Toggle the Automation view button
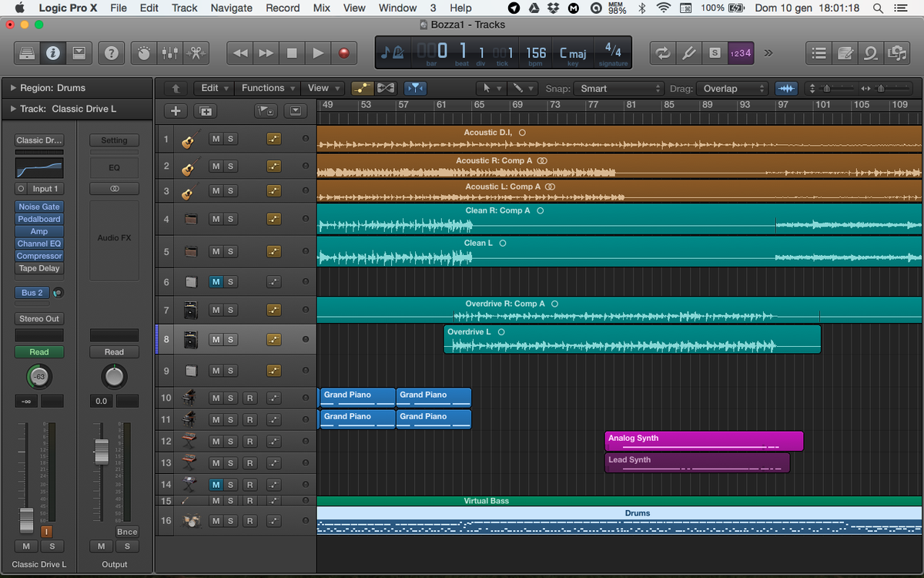924x578 pixels. [363, 88]
